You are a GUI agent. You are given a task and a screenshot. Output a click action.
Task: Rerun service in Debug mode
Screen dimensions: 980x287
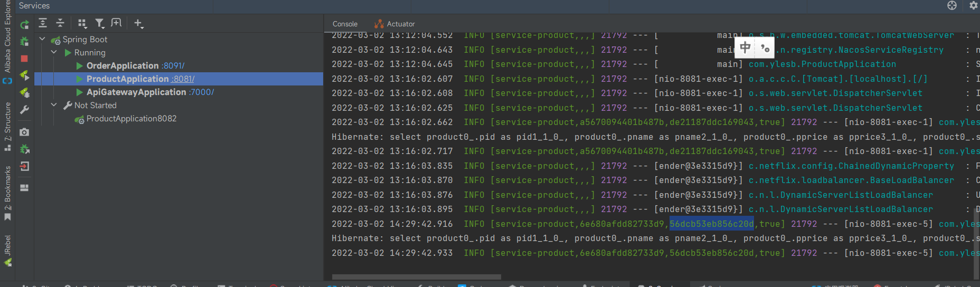[24, 42]
